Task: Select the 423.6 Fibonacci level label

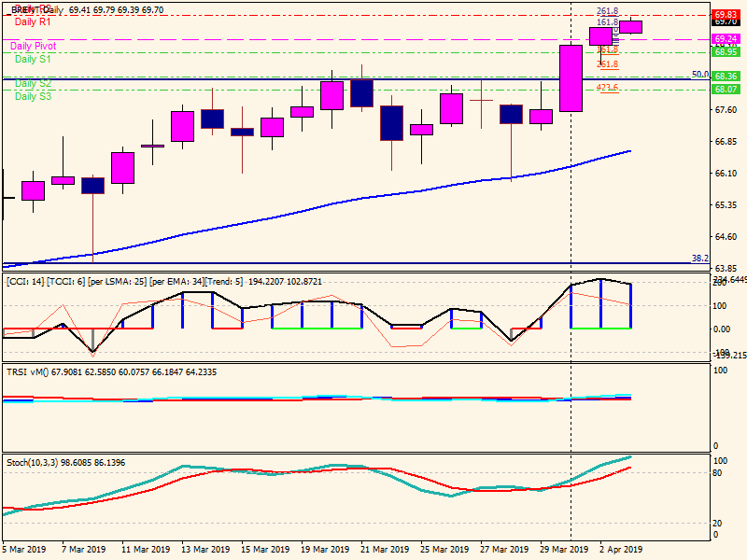Action: [x=608, y=88]
